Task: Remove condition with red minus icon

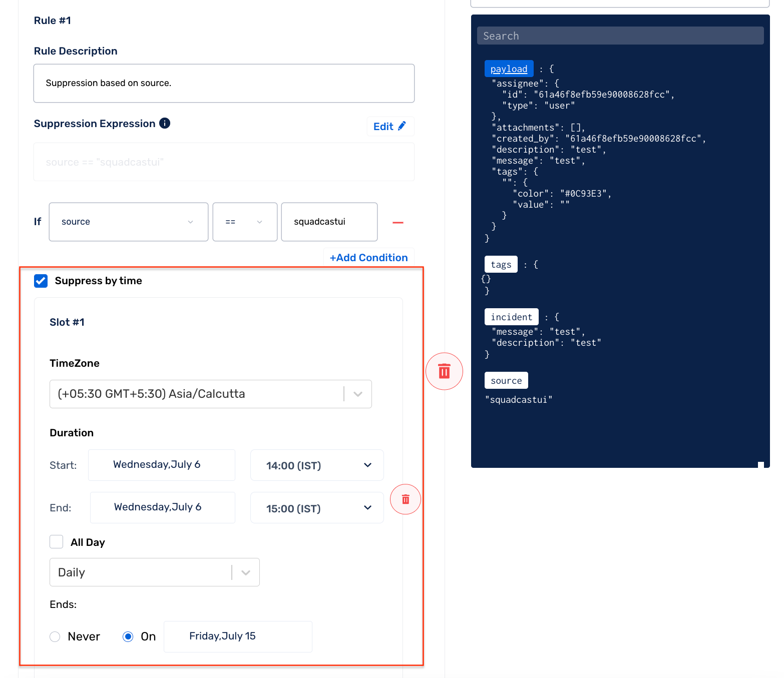Action: pyautogui.click(x=398, y=222)
